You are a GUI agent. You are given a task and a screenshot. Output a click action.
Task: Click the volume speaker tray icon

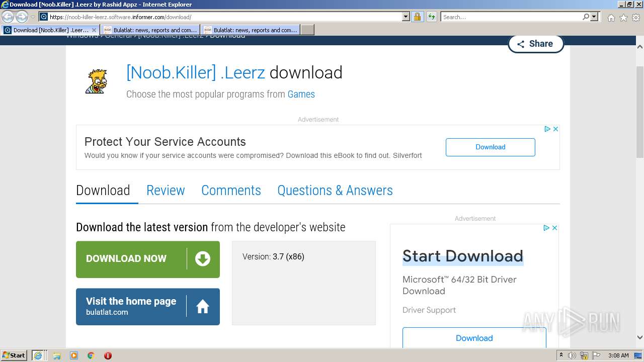coord(572,355)
